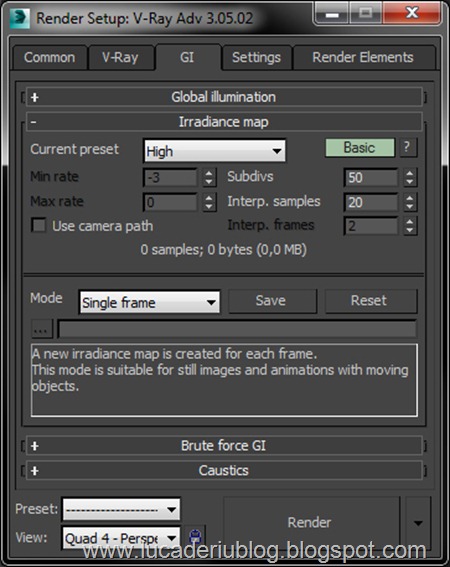
Task: Click the Interp. frames spinner arrows
Action: [x=410, y=226]
